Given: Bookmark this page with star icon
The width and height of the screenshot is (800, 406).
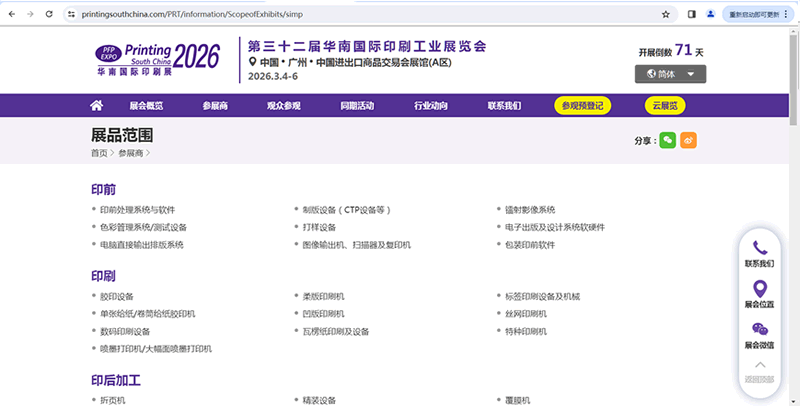Looking at the screenshot, I should [666, 15].
